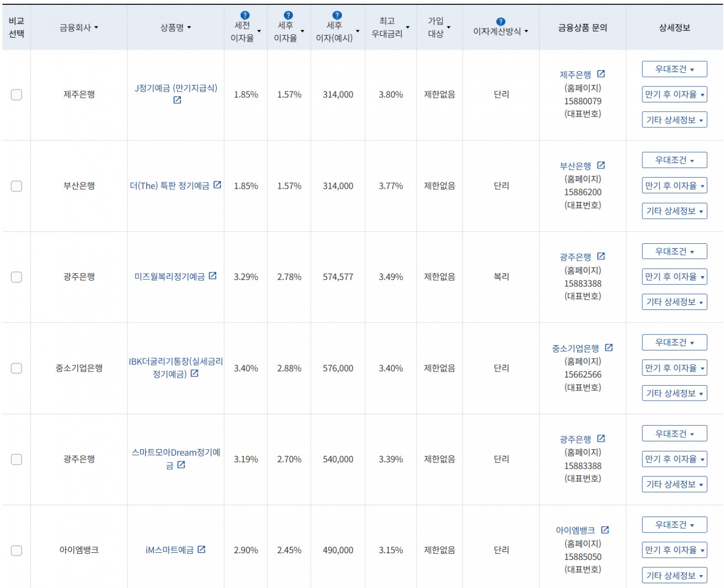Expand 우대조건 for 미즈월복리정기예금 row

tap(674, 251)
